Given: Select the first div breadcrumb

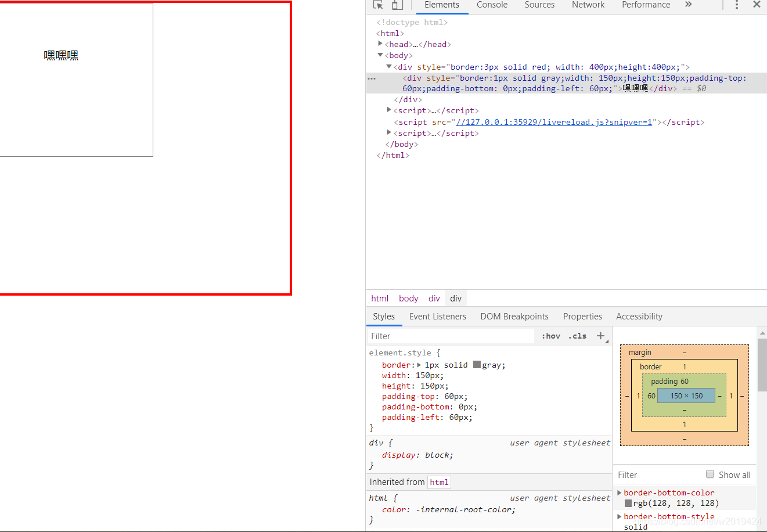Looking at the screenshot, I should point(434,299).
